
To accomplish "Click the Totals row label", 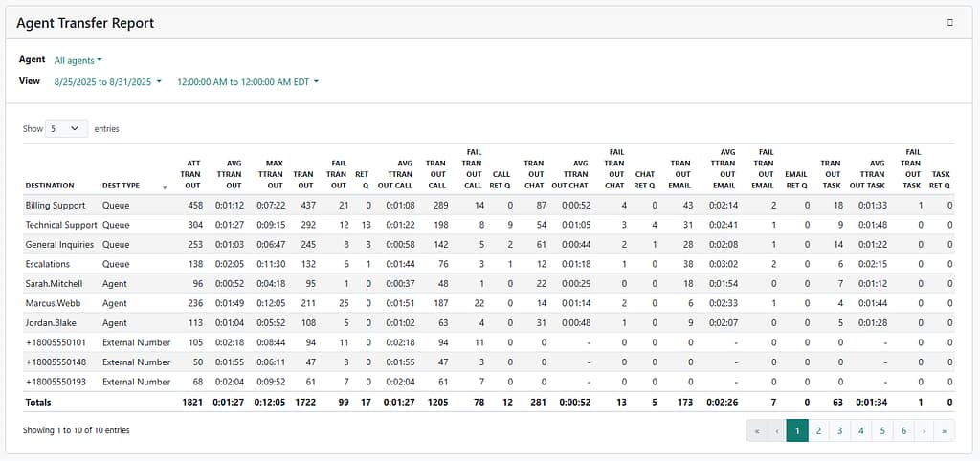I will [x=38, y=403].
